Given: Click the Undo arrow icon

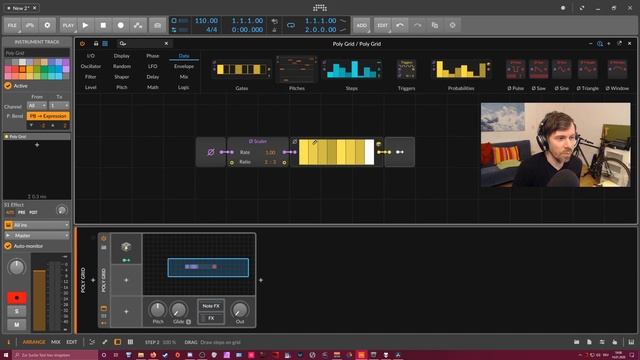Looking at the screenshot, I should 400,25.
